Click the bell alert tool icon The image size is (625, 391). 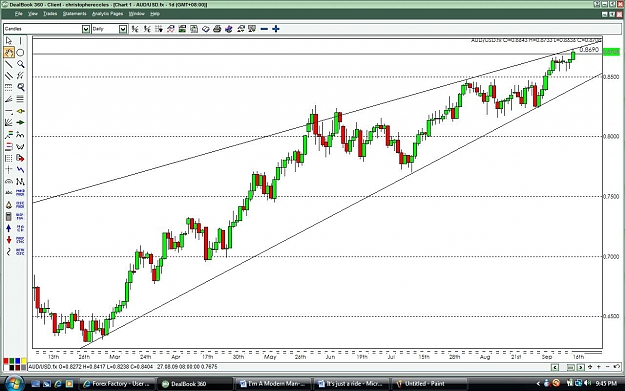[9, 205]
